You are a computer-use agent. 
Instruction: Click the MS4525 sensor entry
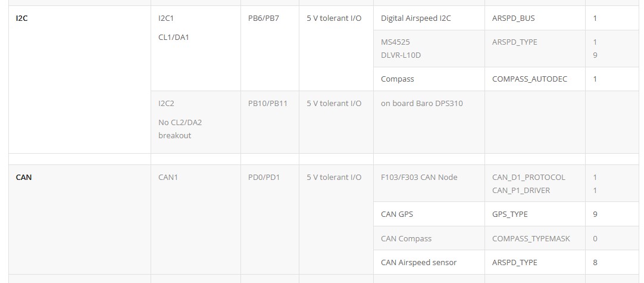tap(395, 42)
